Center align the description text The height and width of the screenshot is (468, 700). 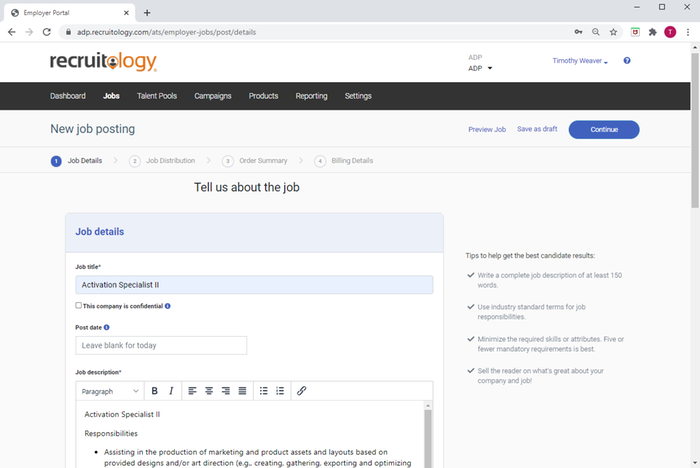coord(209,391)
